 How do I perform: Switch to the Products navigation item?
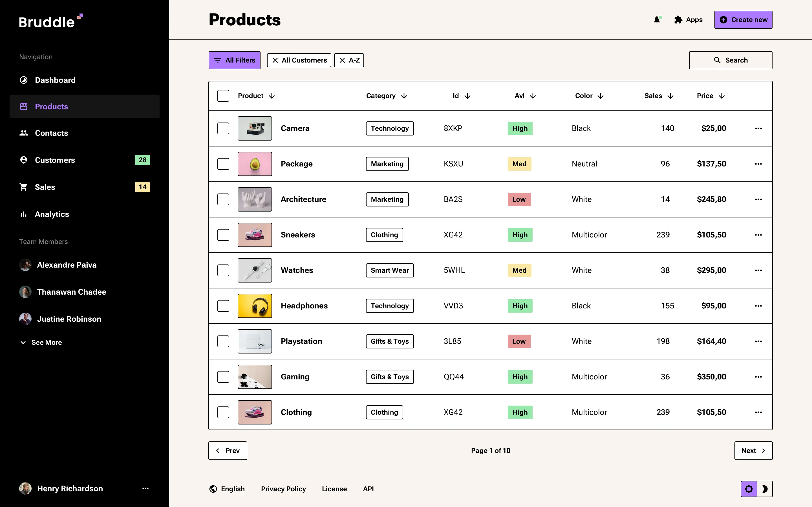coord(51,106)
